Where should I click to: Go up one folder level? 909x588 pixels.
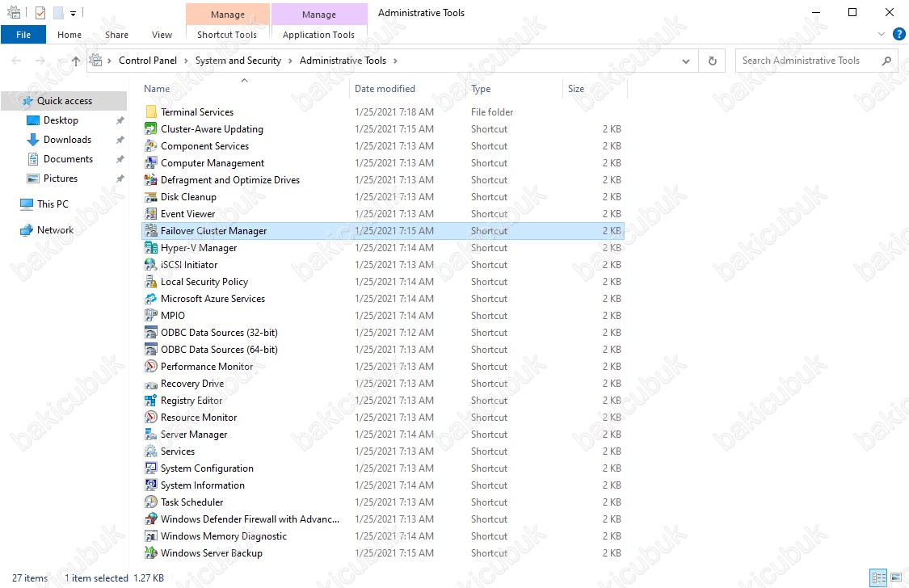click(76, 61)
